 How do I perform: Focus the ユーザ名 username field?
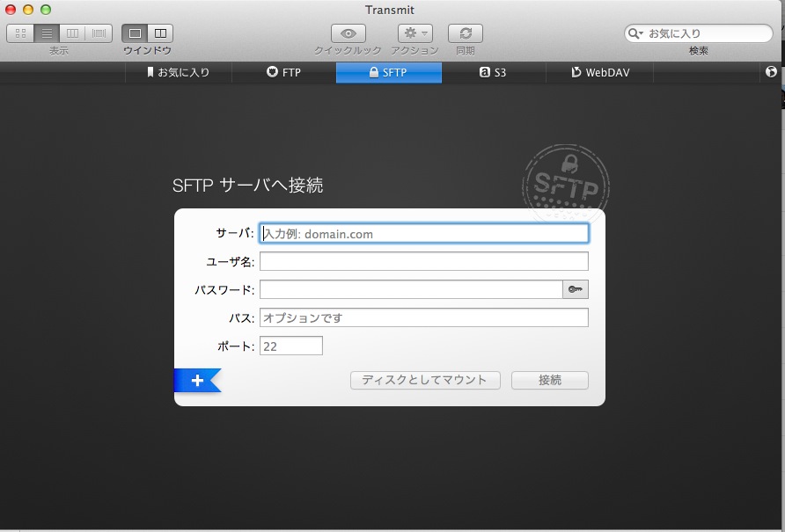click(424, 261)
